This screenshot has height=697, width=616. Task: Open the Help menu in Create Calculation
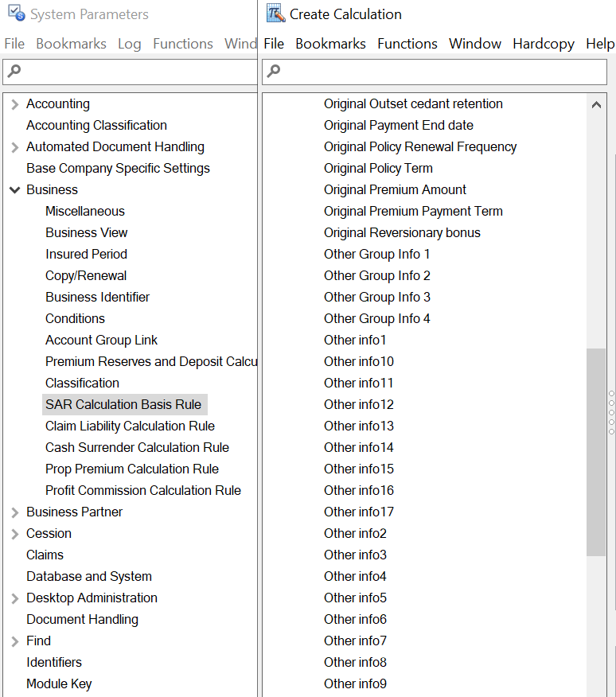pos(599,44)
